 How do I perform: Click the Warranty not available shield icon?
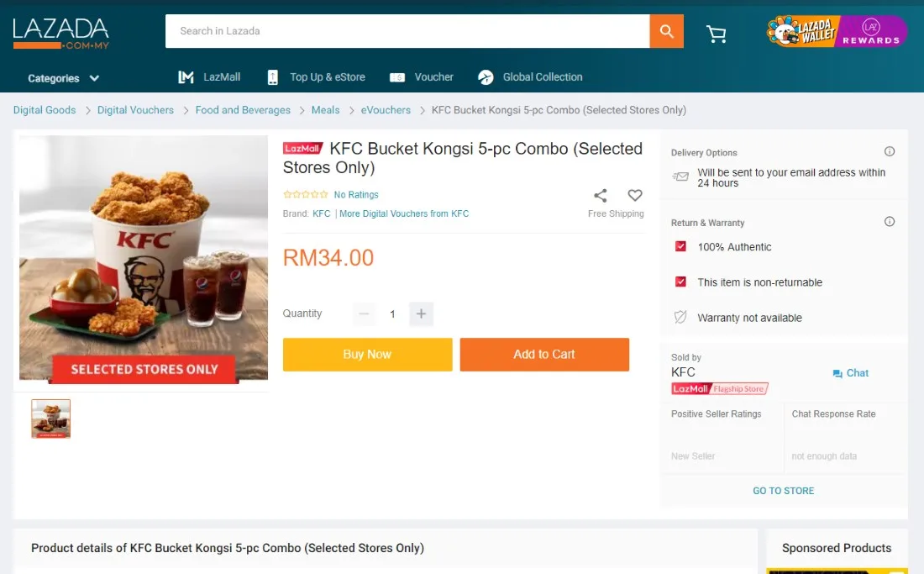(680, 317)
